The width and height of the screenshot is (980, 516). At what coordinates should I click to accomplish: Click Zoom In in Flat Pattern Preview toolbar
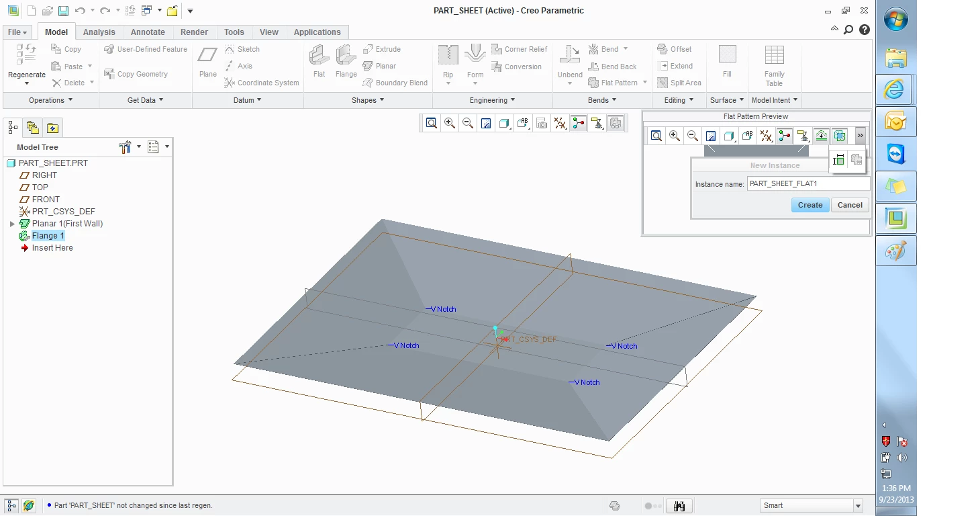(675, 136)
